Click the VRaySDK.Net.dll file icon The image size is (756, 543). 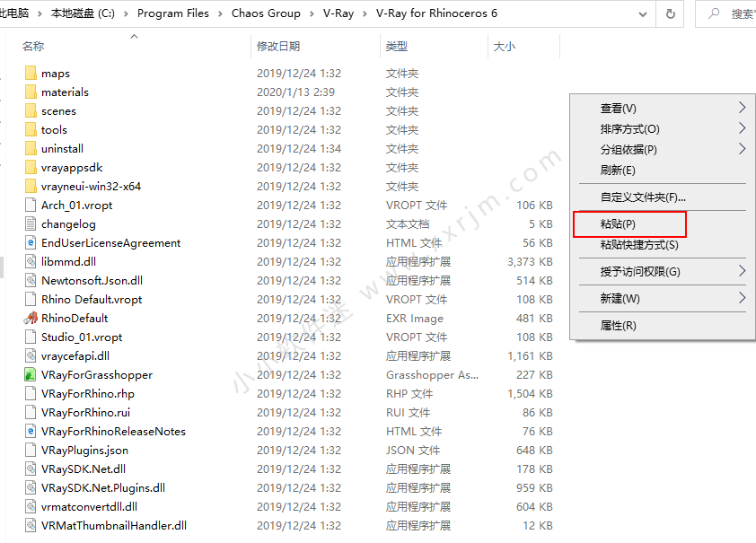(x=31, y=469)
